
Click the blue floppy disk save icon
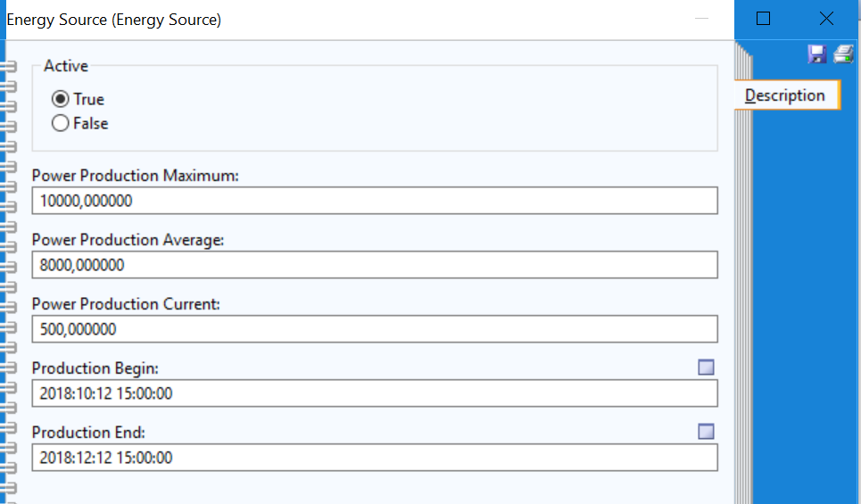pos(817,54)
